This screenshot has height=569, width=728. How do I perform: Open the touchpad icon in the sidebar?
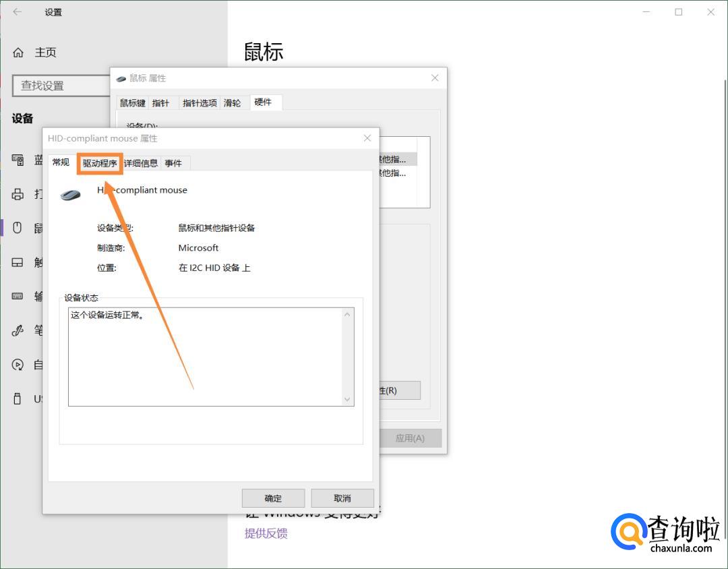point(18,262)
